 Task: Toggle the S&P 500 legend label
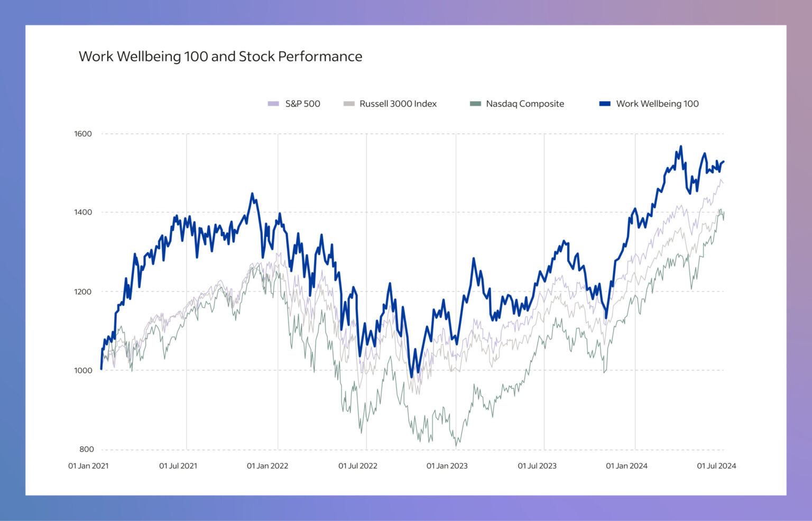coord(302,104)
